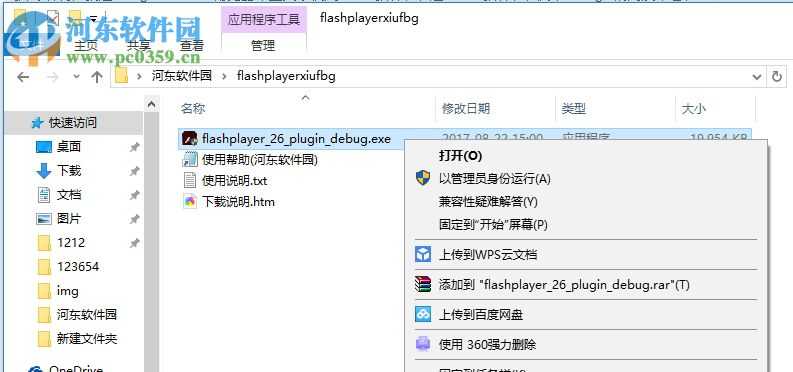The image size is (793, 372).
Task: Select flashplayer_26_plugin_debug.exe file
Action: tap(296, 138)
